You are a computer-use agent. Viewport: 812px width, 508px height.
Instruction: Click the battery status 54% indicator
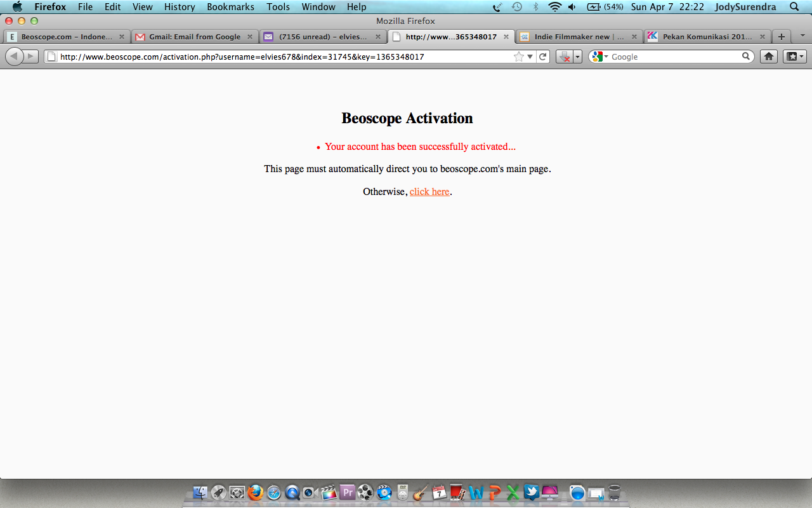(x=606, y=7)
